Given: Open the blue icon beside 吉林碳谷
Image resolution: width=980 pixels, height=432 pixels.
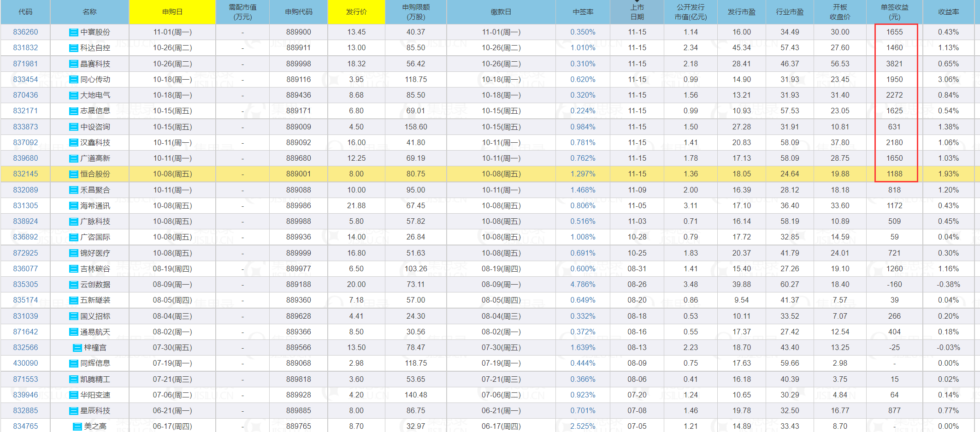Looking at the screenshot, I should pyautogui.click(x=73, y=269).
